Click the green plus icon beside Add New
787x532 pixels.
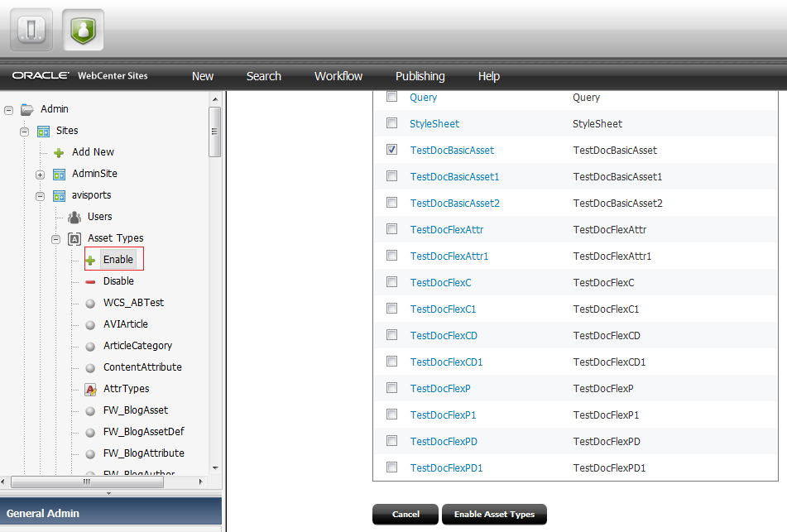59,152
